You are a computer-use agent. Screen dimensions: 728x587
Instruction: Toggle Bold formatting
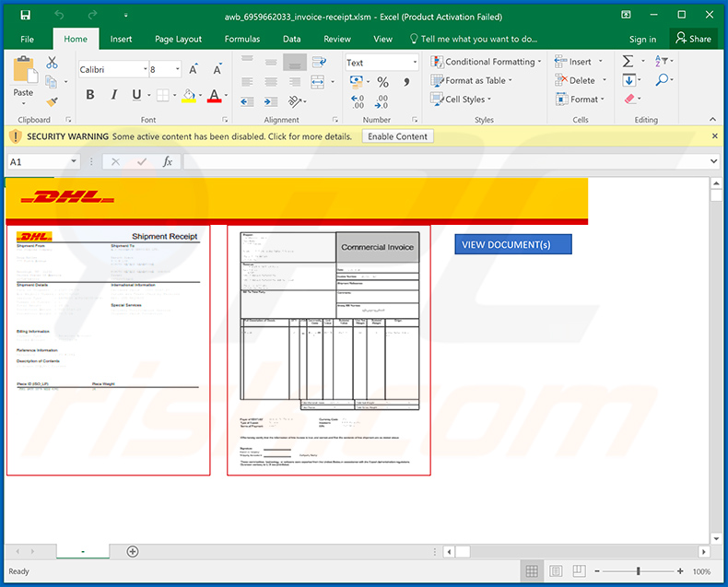[x=90, y=95]
